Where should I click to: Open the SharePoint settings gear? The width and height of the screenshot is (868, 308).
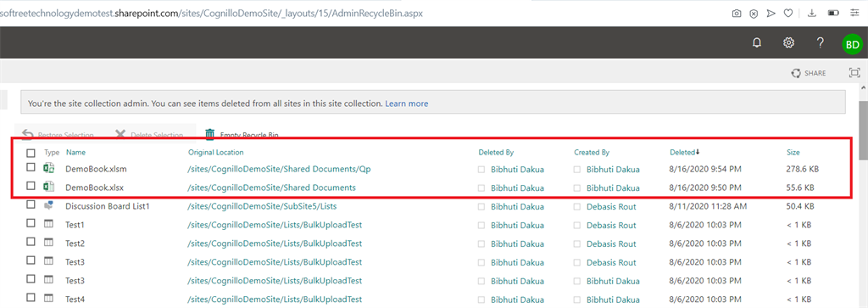click(x=789, y=42)
